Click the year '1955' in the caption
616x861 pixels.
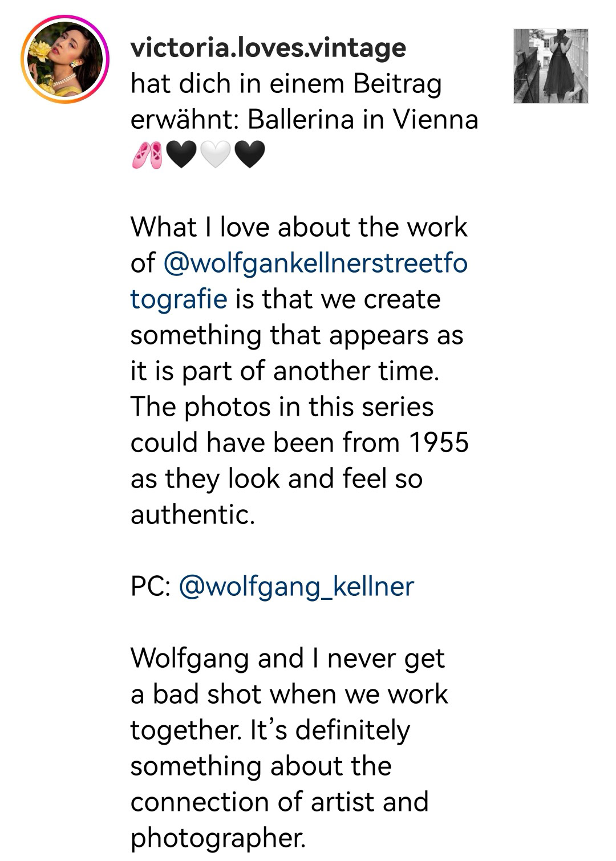pyautogui.click(x=439, y=442)
